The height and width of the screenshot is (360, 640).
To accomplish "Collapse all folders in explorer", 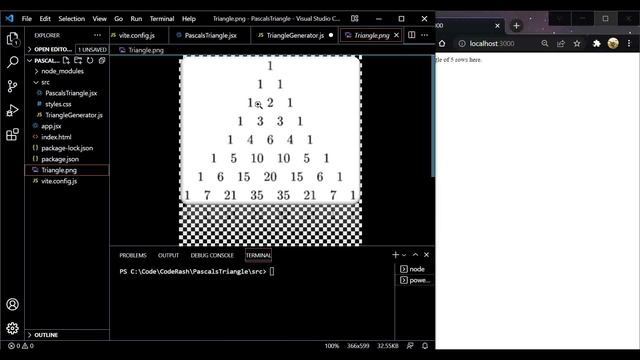I will [x=102, y=60].
